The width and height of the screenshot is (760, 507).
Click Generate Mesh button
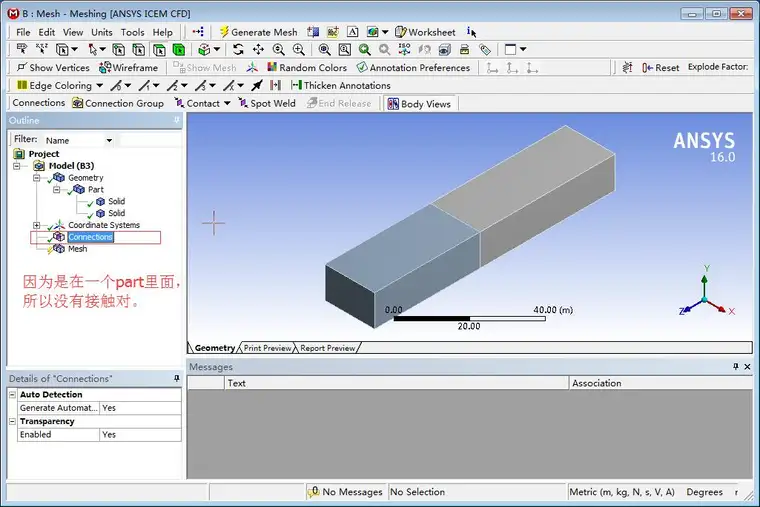(258, 32)
